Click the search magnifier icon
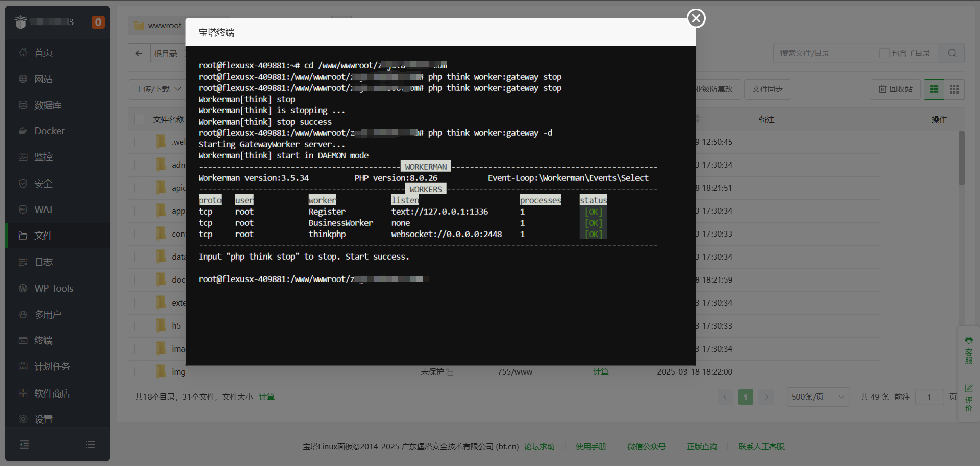 [951, 53]
